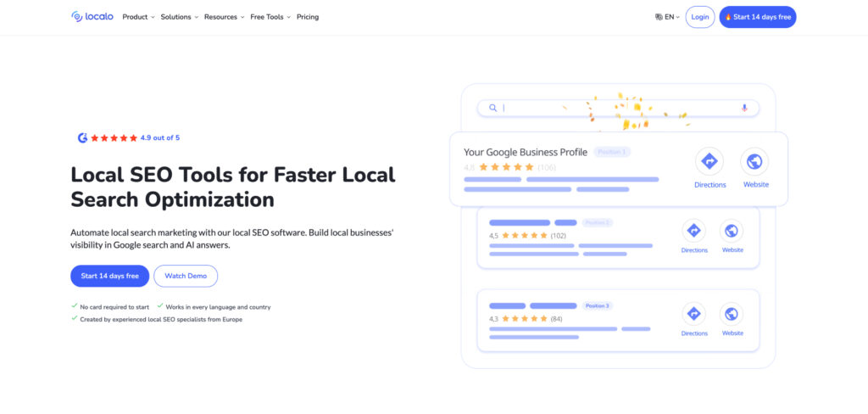Click the Watch Demo button
This screenshot has height=414, width=868.
[x=186, y=276]
